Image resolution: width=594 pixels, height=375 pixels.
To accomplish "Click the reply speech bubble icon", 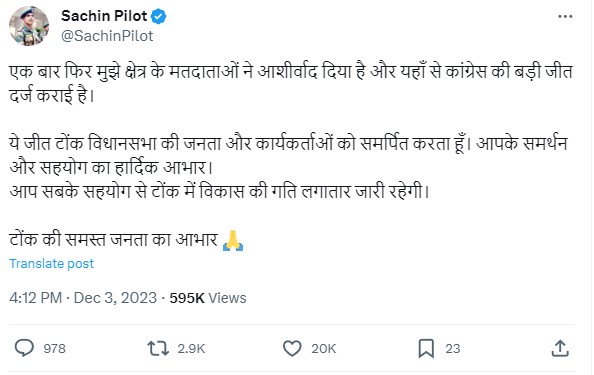I will click(x=24, y=348).
